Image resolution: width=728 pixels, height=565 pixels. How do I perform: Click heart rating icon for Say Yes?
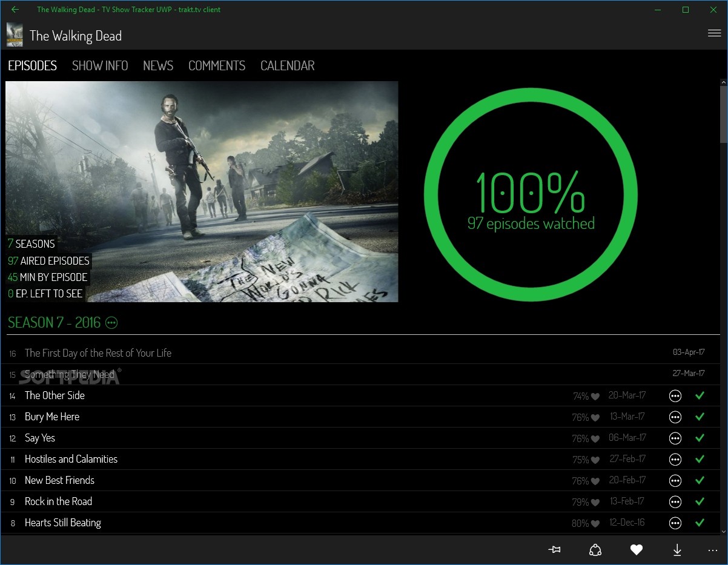pyautogui.click(x=595, y=439)
